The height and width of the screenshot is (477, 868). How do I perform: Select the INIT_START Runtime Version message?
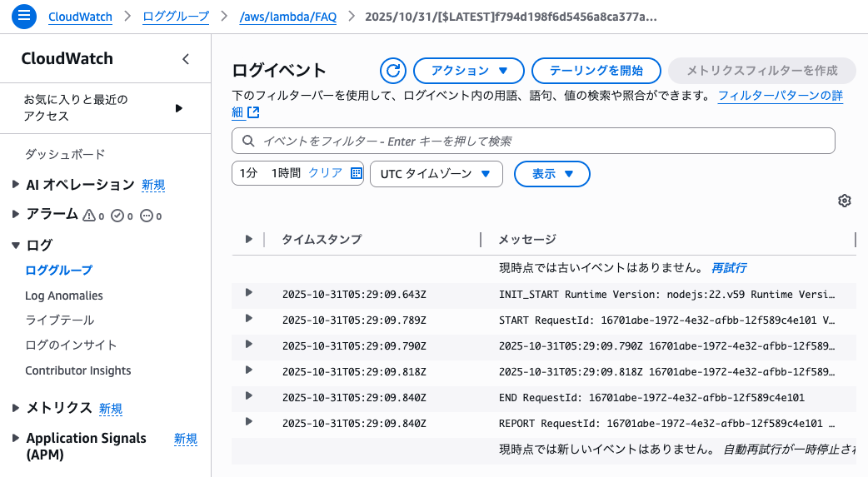(x=667, y=295)
